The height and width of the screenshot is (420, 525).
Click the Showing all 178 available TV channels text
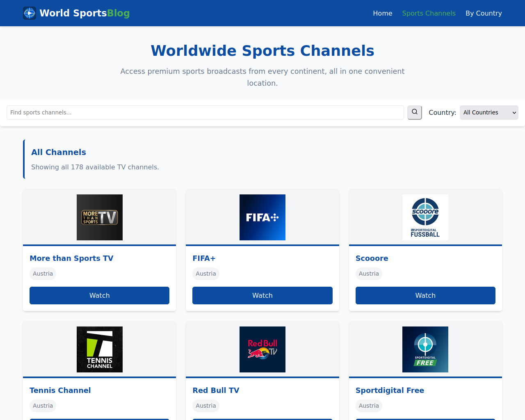point(95,167)
